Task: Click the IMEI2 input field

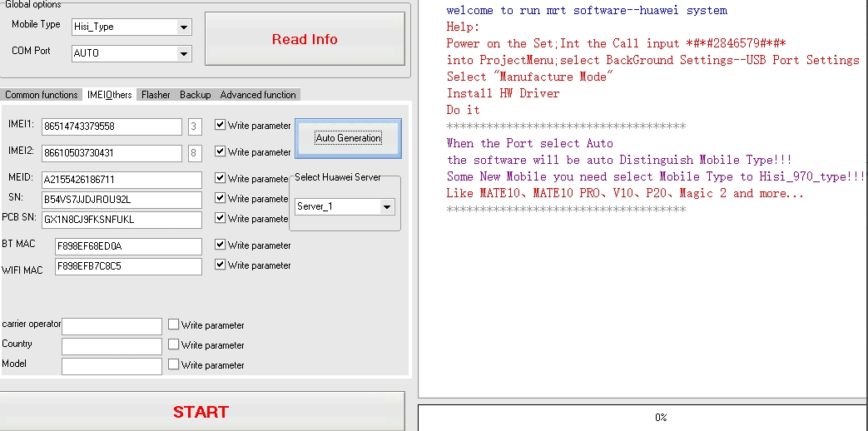Action: click(x=112, y=153)
